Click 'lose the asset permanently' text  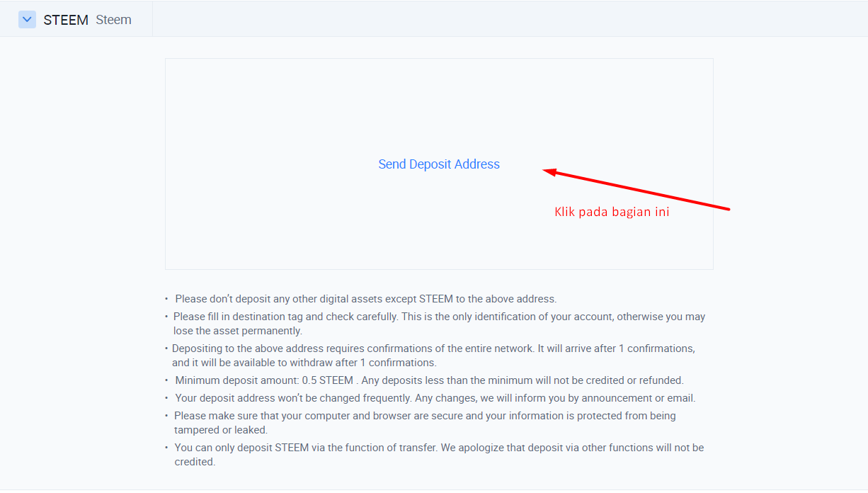click(x=238, y=331)
